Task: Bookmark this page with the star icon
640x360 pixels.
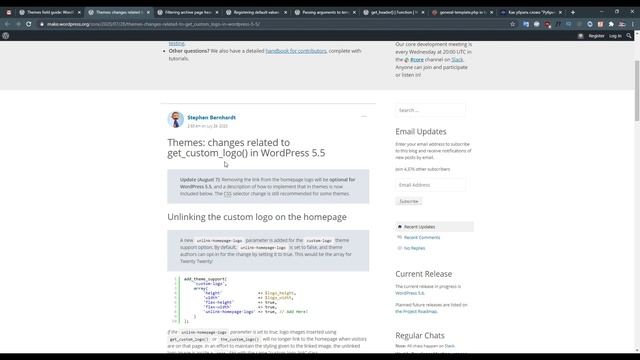Action: (513, 24)
